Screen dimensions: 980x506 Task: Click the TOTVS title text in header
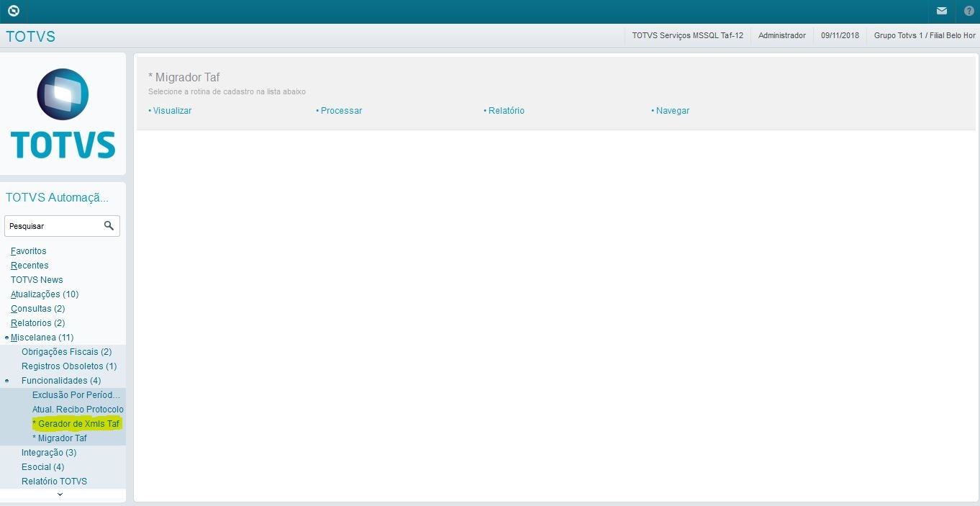pyautogui.click(x=30, y=37)
